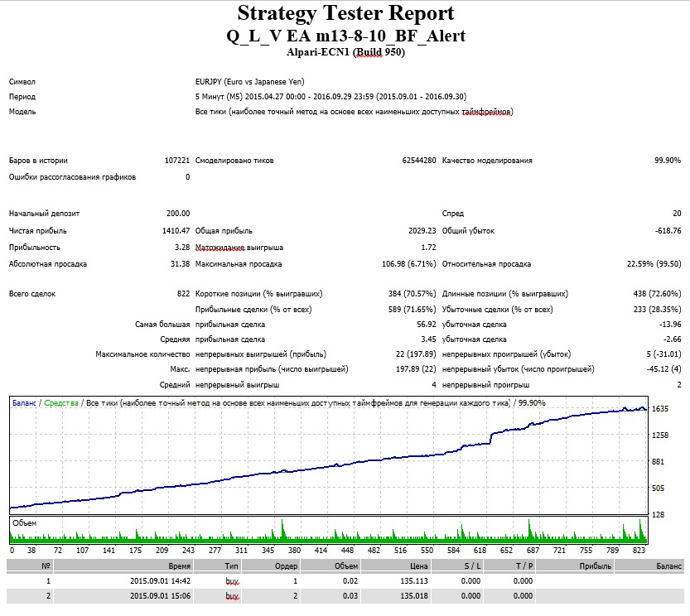Screen dimensions: 690x616
Task: Click the 'Матожидание выигрыша' label
Action: pyautogui.click(x=239, y=248)
